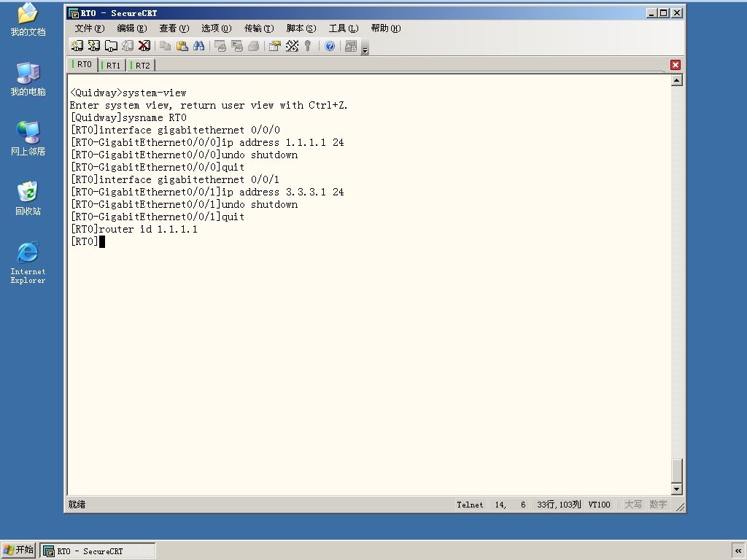Open the 工具(L) menu
Viewport: 747px width, 560px height.
[344, 28]
